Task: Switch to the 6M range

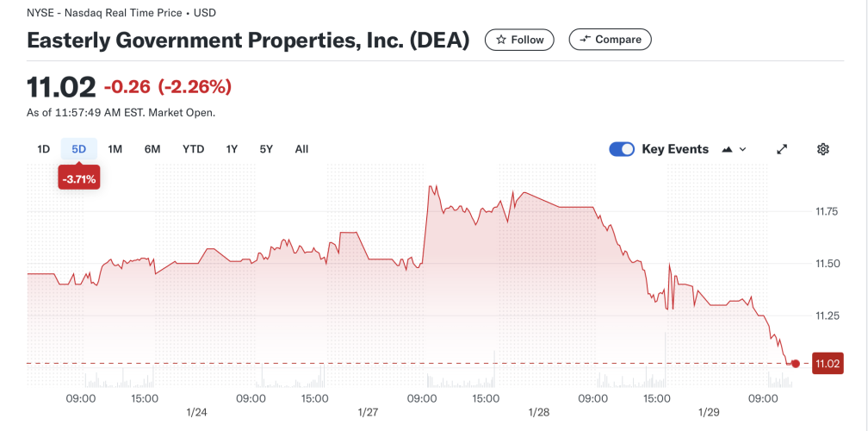Action: 152,149
